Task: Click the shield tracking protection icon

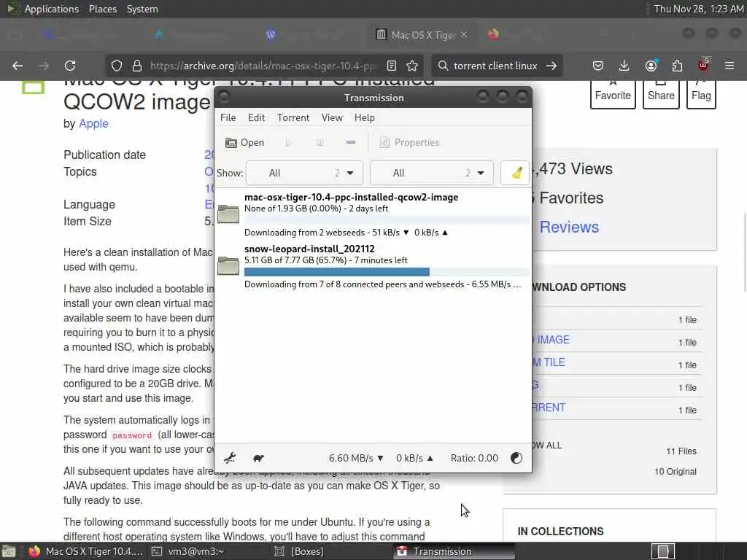Action: [117, 66]
